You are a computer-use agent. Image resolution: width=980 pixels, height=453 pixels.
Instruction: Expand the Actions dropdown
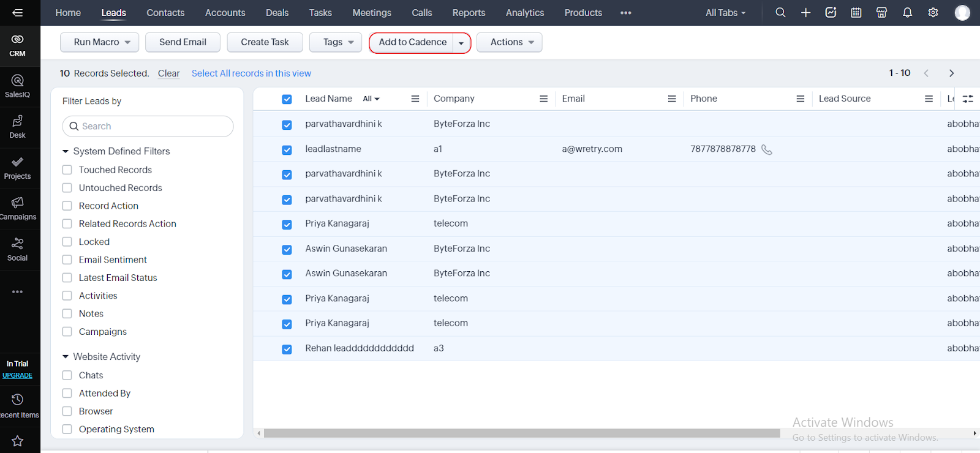coord(509,42)
